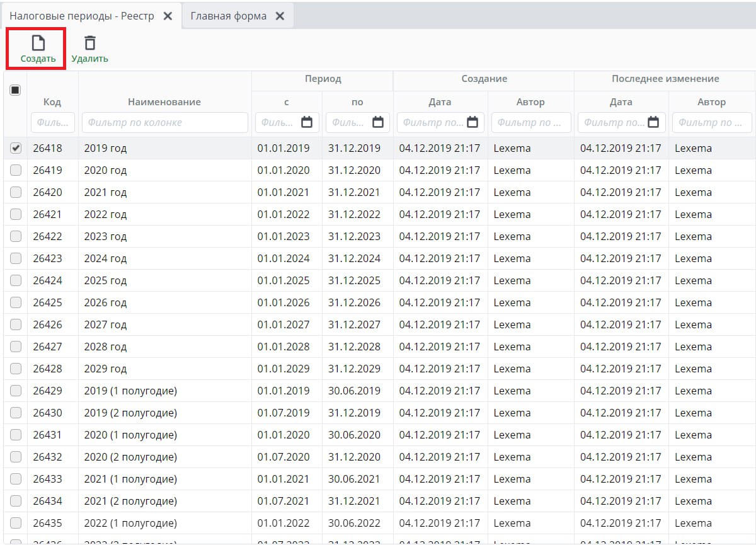Tick checkbox for 2019 (1 полугодие) row

pyautogui.click(x=16, y=391)
